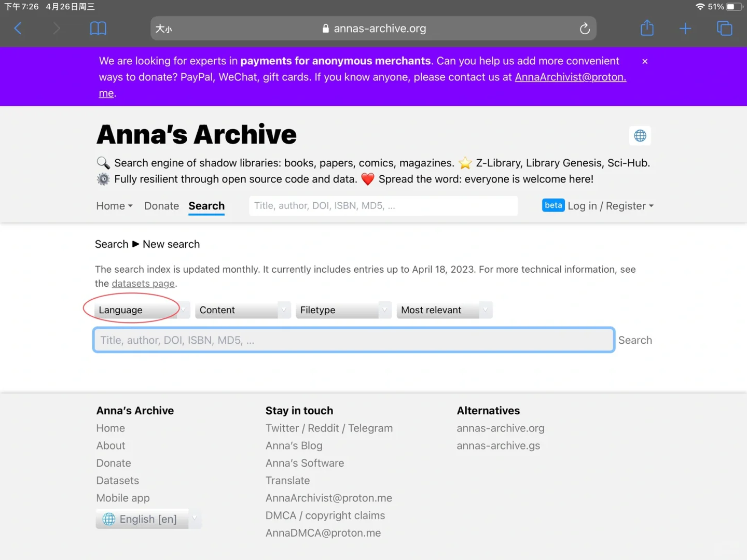Open the Filetype filter dropdown
This screenshot has height=560, width=747.
click(x=343, y=310)
